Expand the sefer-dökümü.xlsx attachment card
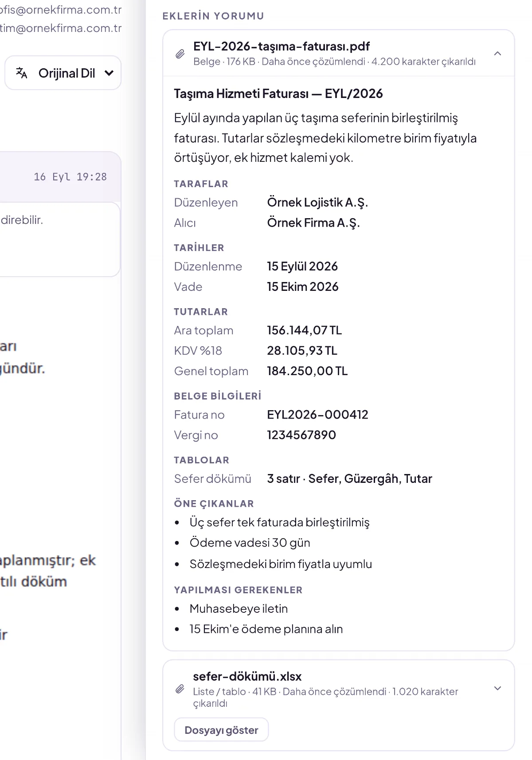Image resolution: width=532 pixels, height=760 pixels. (x=498, y=688)
